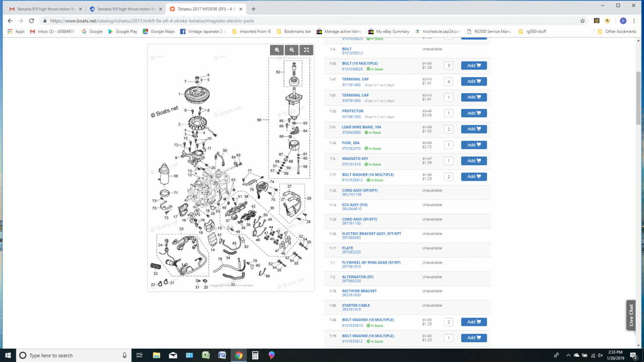Open the Other bookmarks folder

(x=617, y=31)
